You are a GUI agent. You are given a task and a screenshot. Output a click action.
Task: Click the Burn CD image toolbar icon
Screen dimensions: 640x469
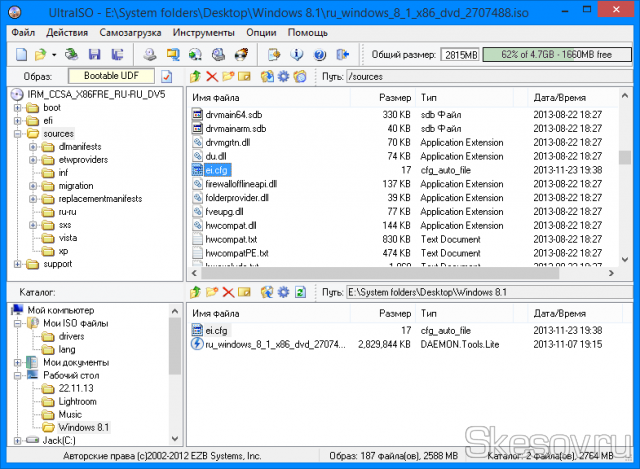tap(239, 53)
